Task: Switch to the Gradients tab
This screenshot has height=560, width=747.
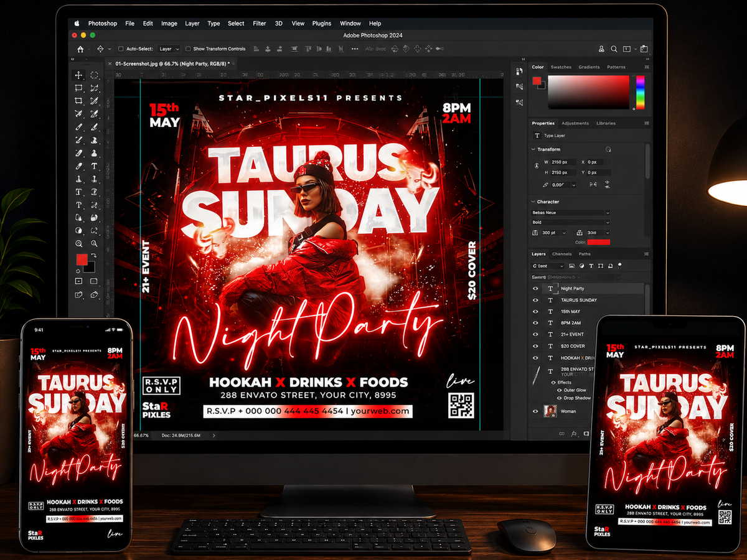Action: coord(589,67)
